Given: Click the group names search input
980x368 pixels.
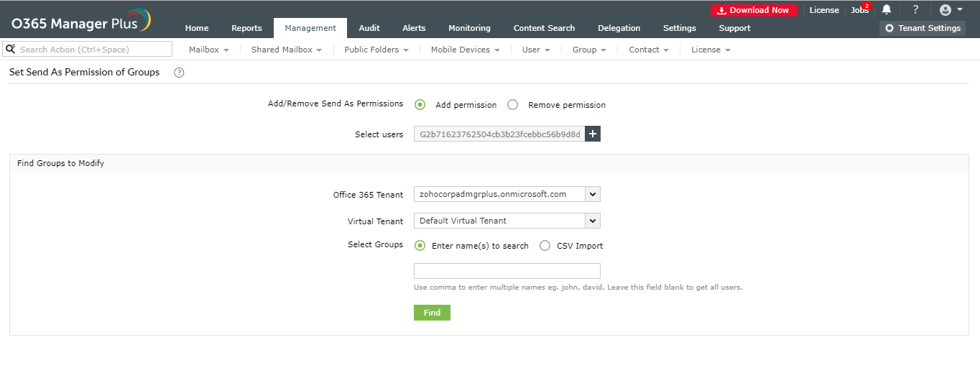Looking at the screenshot, I should click(507, 271).
